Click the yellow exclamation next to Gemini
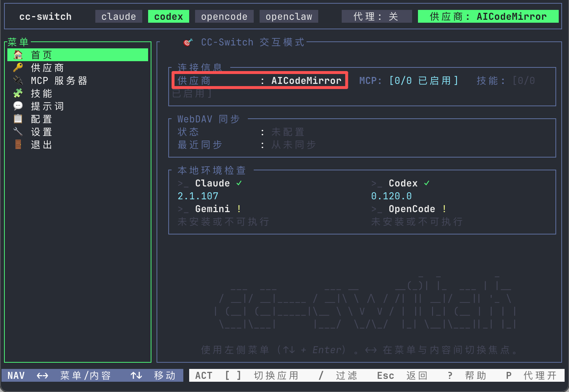The height and width of the screenshot is (392, 569). coord(239,209)
